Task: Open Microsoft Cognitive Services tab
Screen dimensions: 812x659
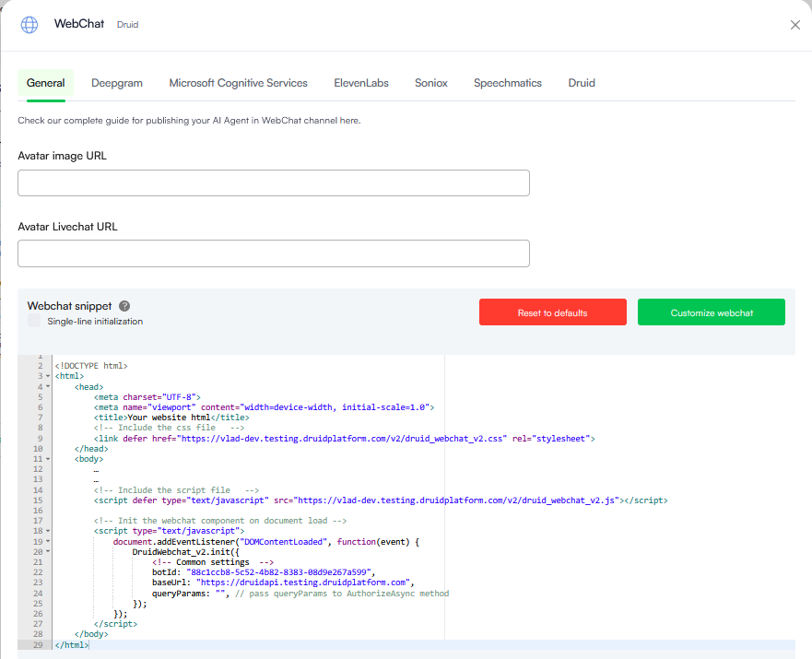Action: (238, 83)
